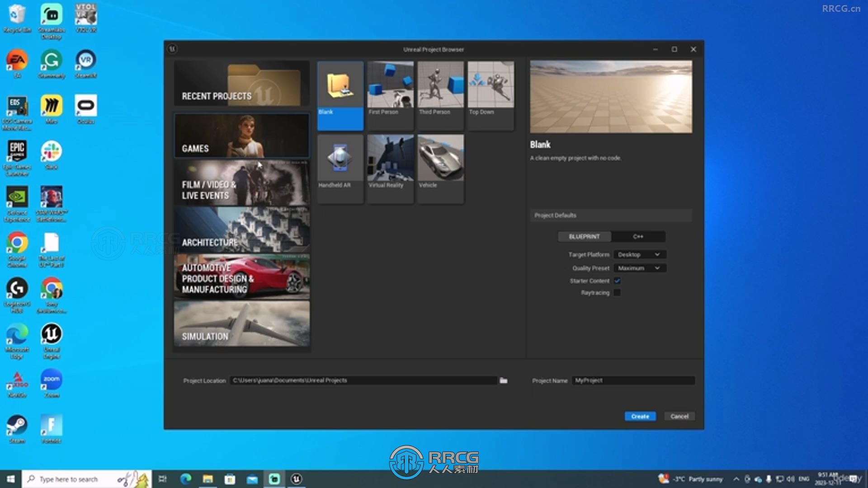Switch project type to C++
Screen dimensions: 868x488
click(x=638, y=236)
